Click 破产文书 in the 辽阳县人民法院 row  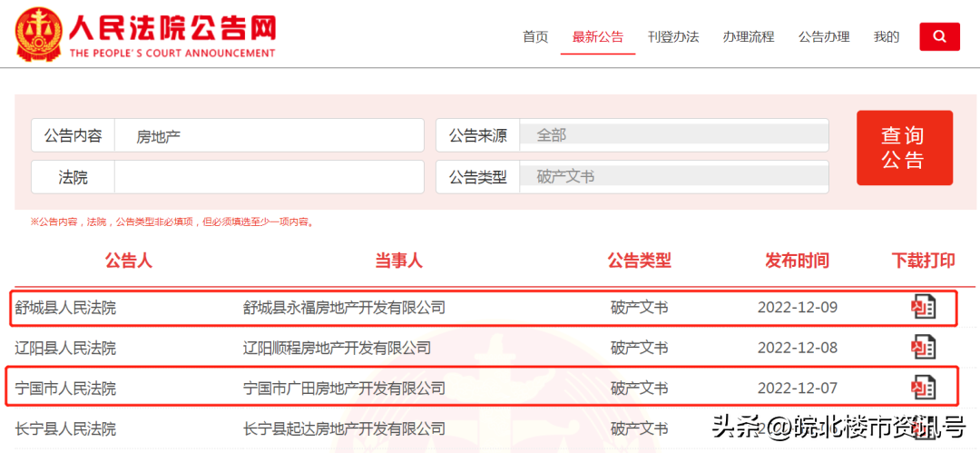tap(640, 348)
